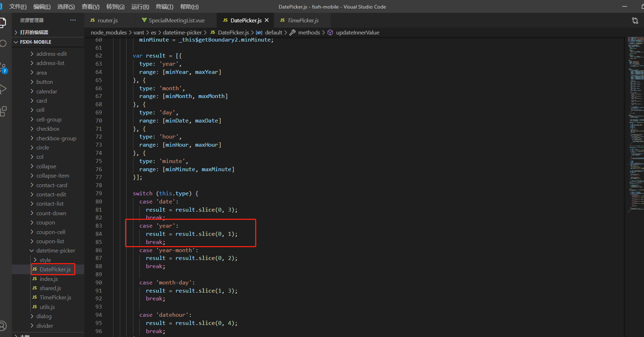Expand the 打开的编辑器 section
Screen dimensions: 644x337
(x=48, y=32)
